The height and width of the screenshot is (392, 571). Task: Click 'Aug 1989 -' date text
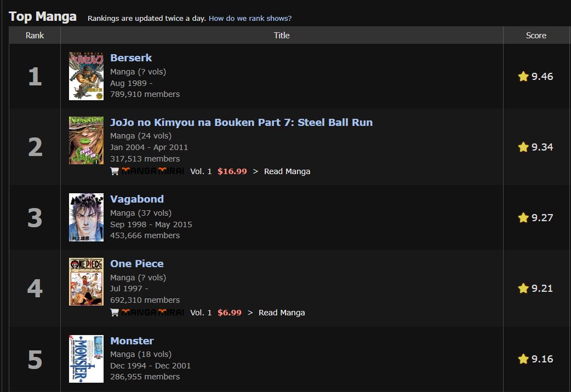pos(131,83)
